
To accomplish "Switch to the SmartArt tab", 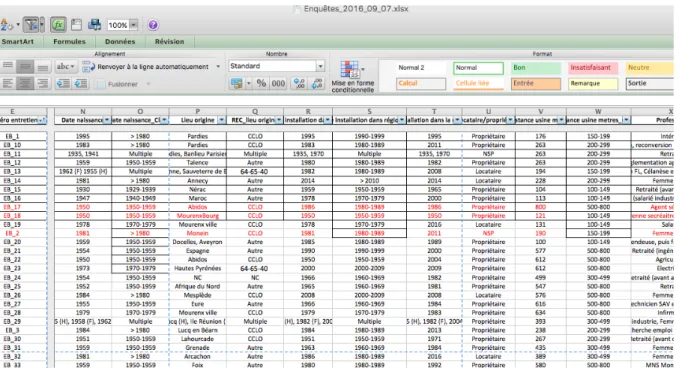I will pyautogui.click(x=17, y=42).
